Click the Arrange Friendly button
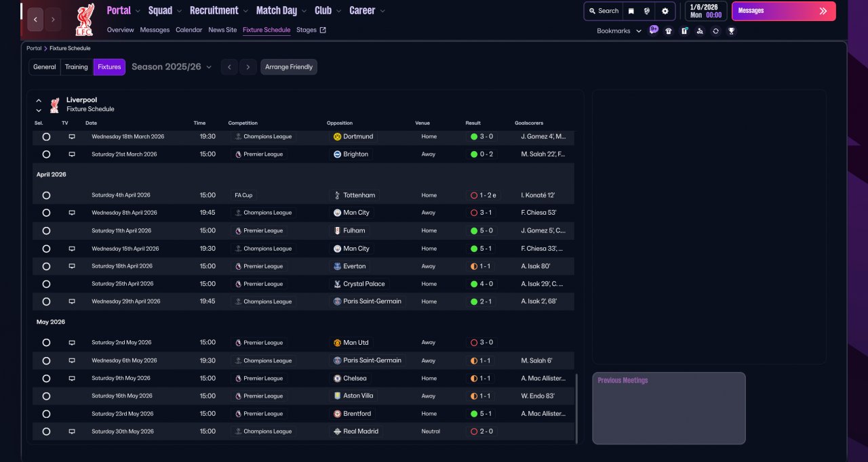 (x=289, y=67)
